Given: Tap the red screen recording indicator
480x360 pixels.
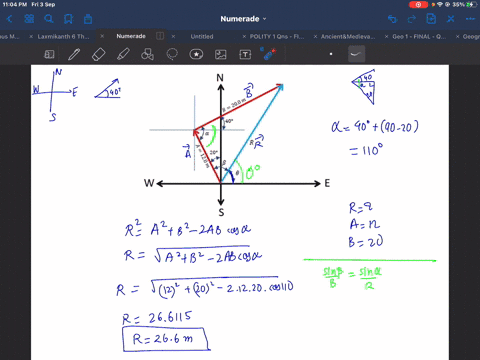Looking at the screenshot, I should [x=418, y=5].
